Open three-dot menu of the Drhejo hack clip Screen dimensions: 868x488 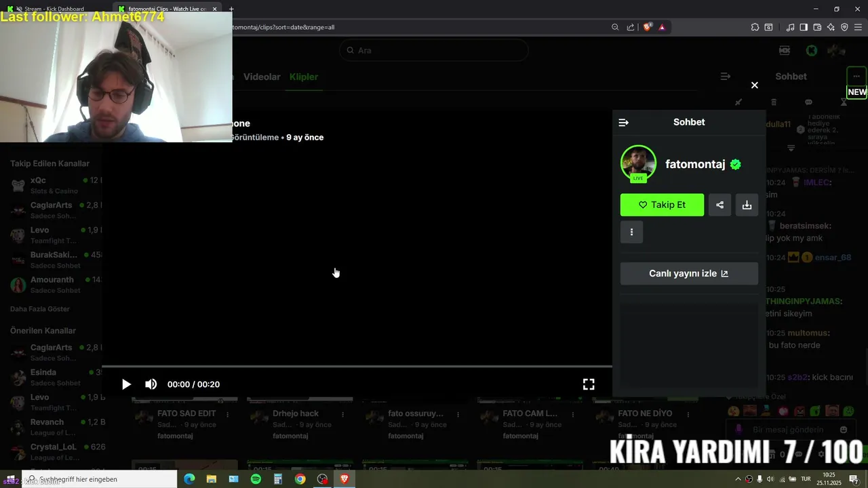(x=343, y=414)
